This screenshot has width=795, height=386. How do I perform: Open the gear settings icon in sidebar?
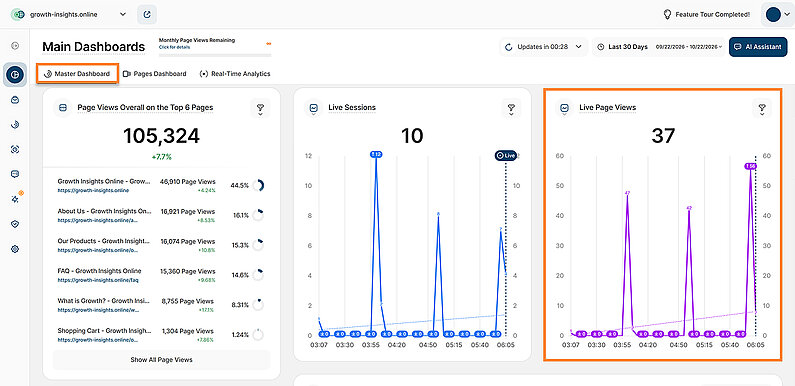click(x=15, y=249)
